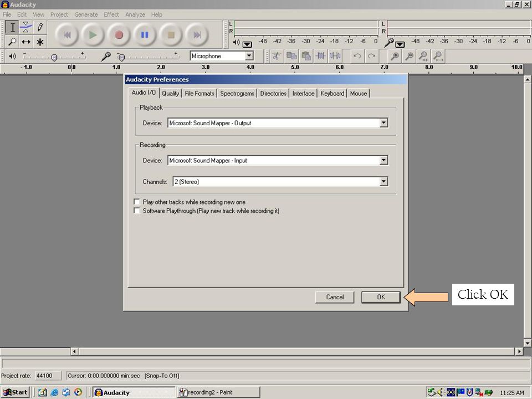Click Internet Explorer quick launch icon

point(54,392)
